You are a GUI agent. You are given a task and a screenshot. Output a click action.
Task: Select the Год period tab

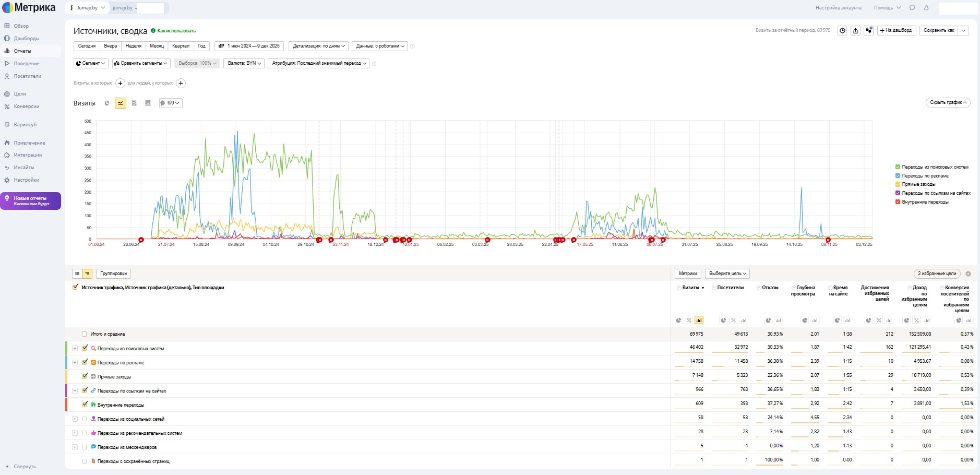202,46
